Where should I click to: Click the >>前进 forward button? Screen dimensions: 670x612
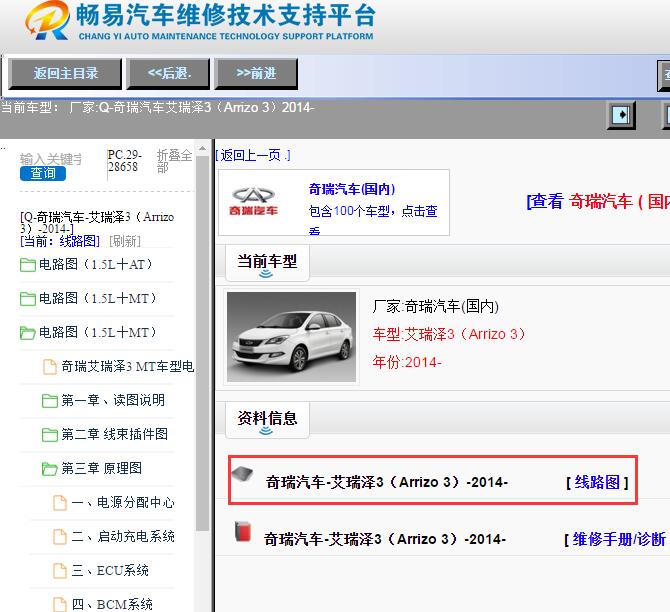click(x=256, y=74)
